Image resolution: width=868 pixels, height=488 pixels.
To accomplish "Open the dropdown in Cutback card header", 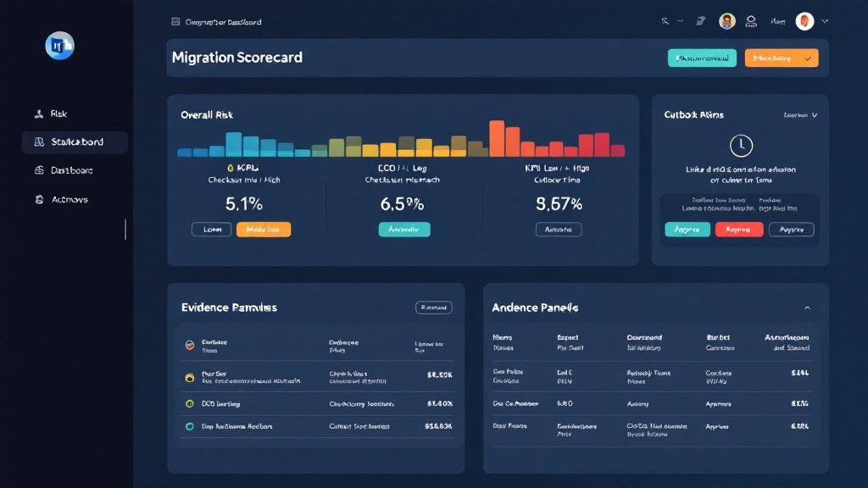I will tap(800, 115).
